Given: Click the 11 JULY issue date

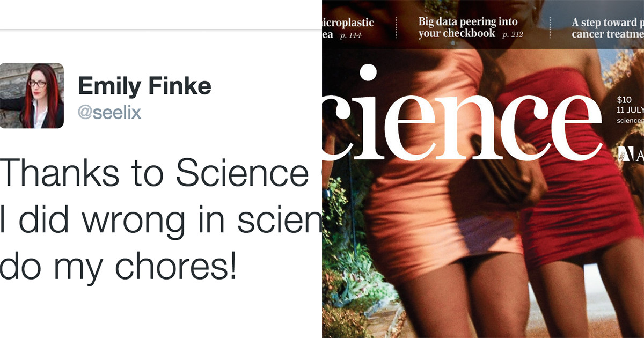Looking at the screenshot, I should [630, 110].
